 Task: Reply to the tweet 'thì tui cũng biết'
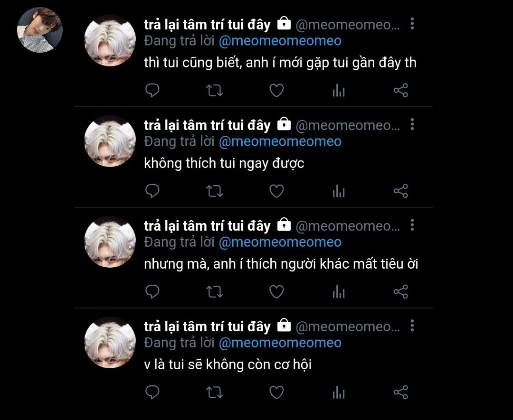[x=152, y=91]
